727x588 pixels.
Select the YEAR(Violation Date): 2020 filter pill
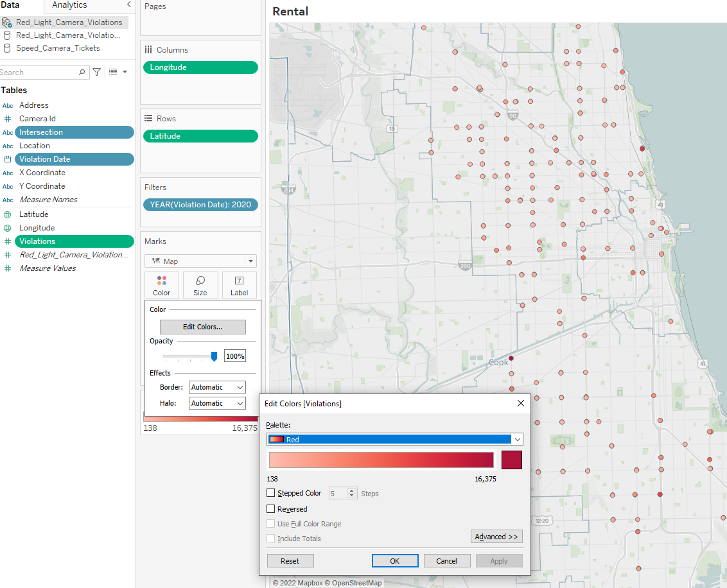pyautogui.click(x=200, y=204)
